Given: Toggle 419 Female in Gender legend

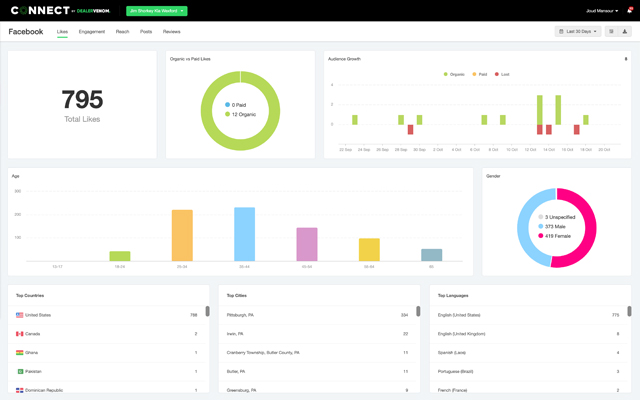Looking at the screenshot, I should 554,236.
